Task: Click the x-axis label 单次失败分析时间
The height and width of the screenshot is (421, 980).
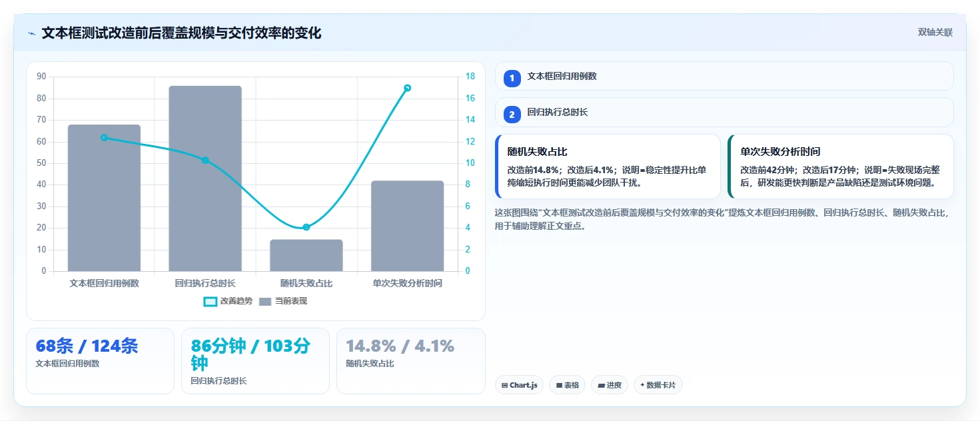Action: (408, 283)
